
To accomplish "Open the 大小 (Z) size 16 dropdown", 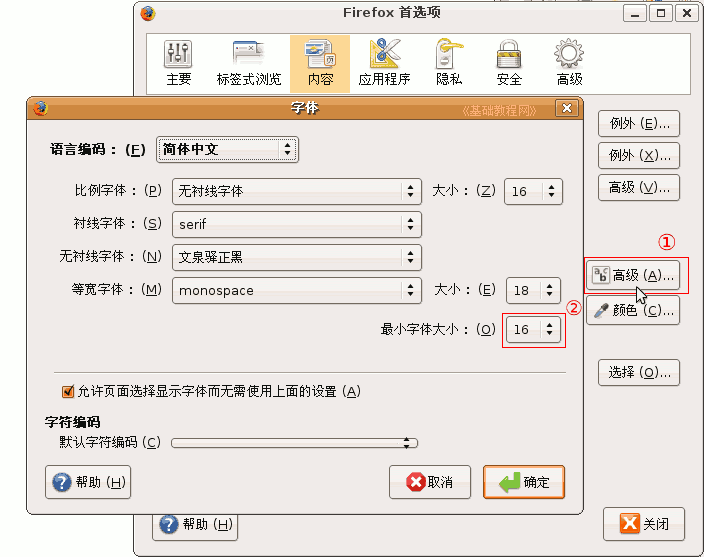I will click(533, 192).
